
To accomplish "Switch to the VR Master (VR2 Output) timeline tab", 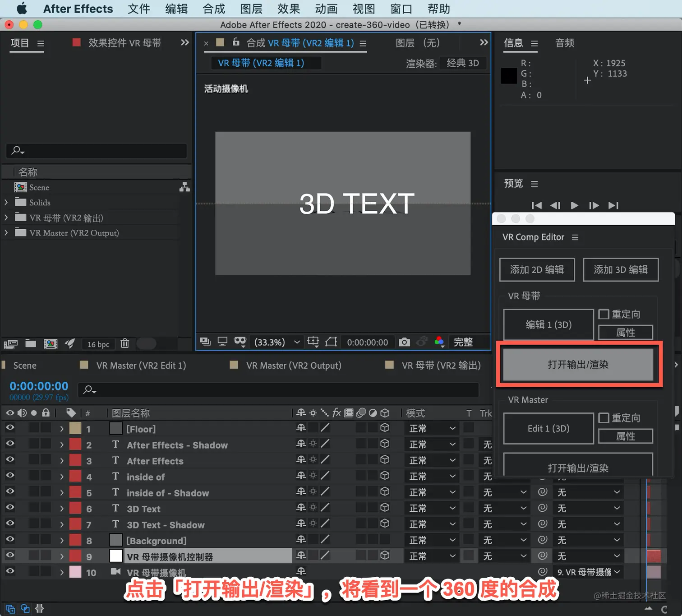I will tap(294, 366).
